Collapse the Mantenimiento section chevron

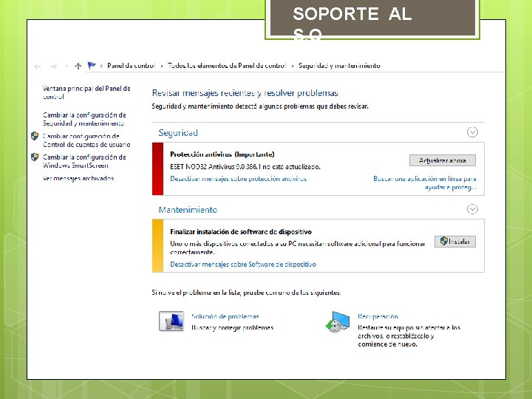[472, 209]
